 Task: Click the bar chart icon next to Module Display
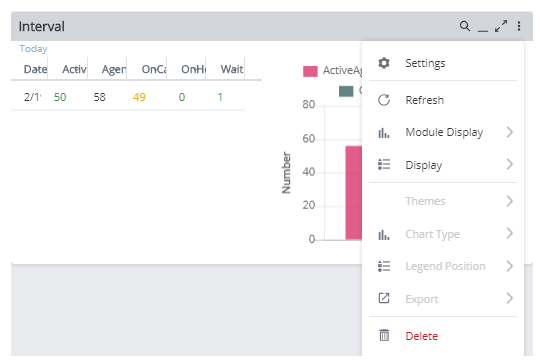coord(384,133)
